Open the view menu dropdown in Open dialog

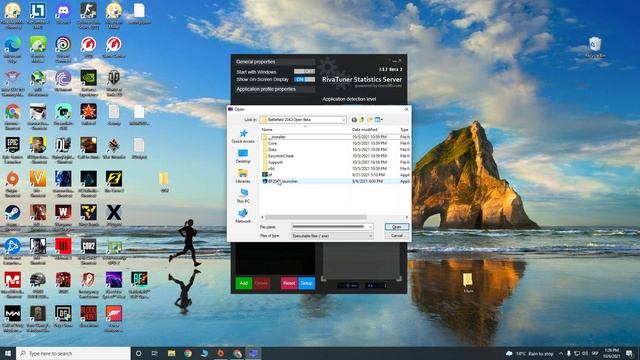point(379,120)
